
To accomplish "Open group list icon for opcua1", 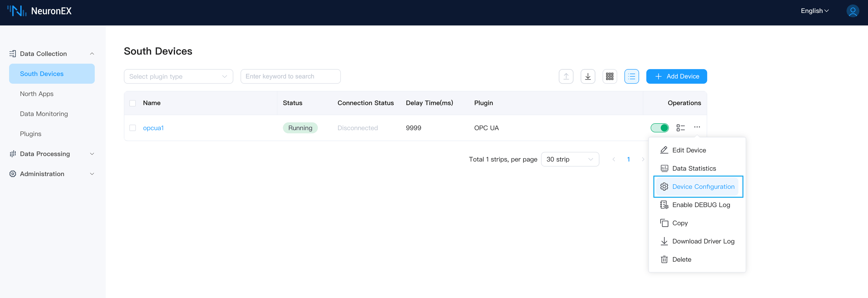I will 680,128.
